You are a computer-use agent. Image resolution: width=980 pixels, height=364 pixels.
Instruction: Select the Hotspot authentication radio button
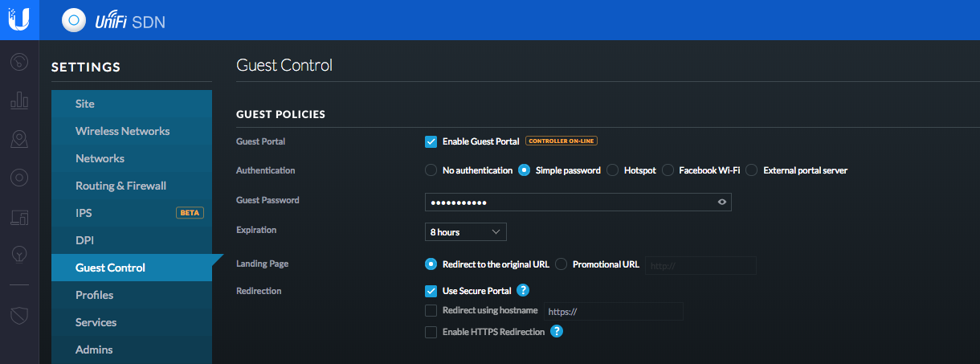(x=613, y=170)
